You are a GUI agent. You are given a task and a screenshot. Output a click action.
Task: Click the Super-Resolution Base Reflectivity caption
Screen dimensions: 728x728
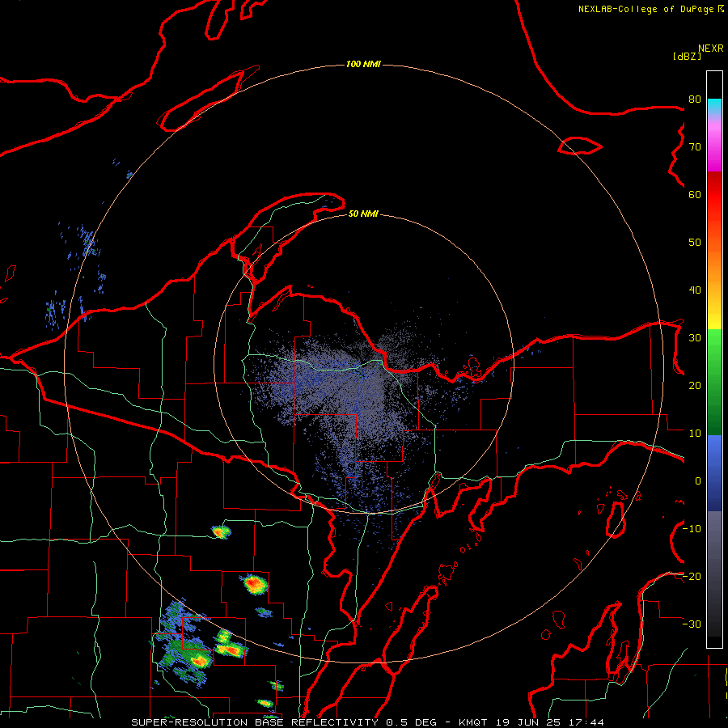(x=368, y=722)
